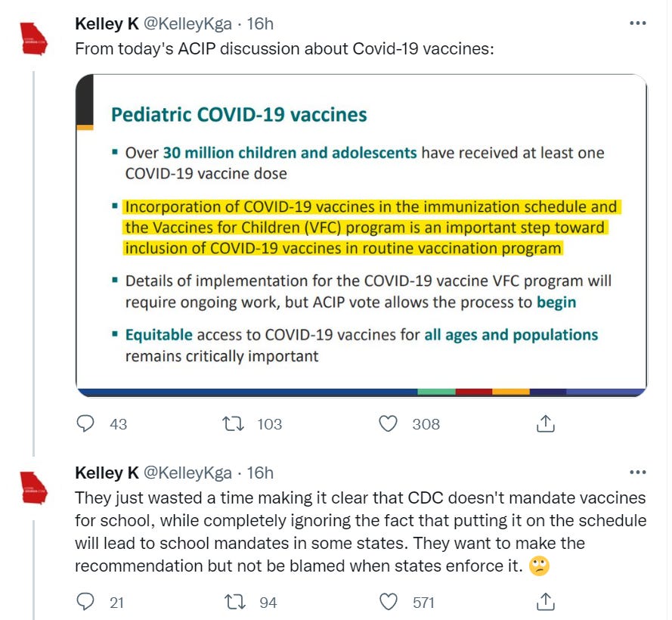Like the second tweet with 571 likes
This screenshot has width=672, height=620.
tap(389, 602)
